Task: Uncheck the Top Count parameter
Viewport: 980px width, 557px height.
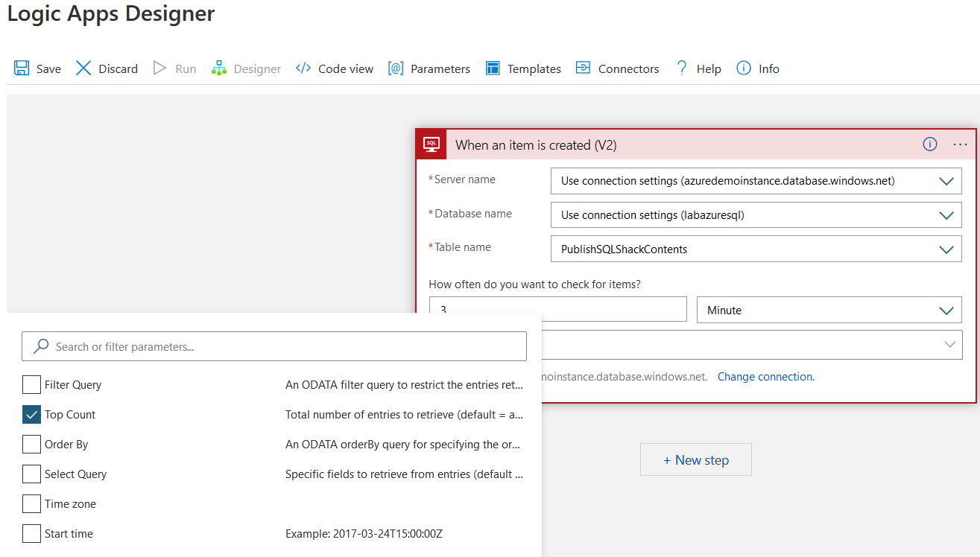Action: 31,415
